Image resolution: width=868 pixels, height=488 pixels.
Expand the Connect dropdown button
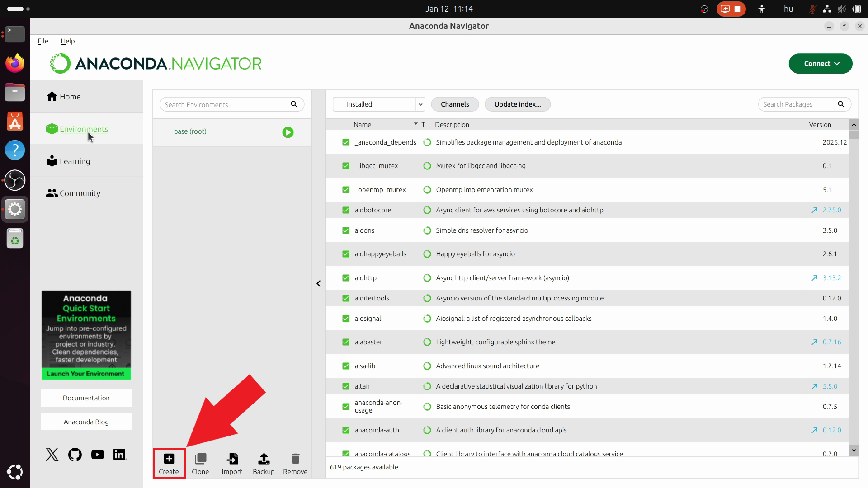tap(820, 64)
